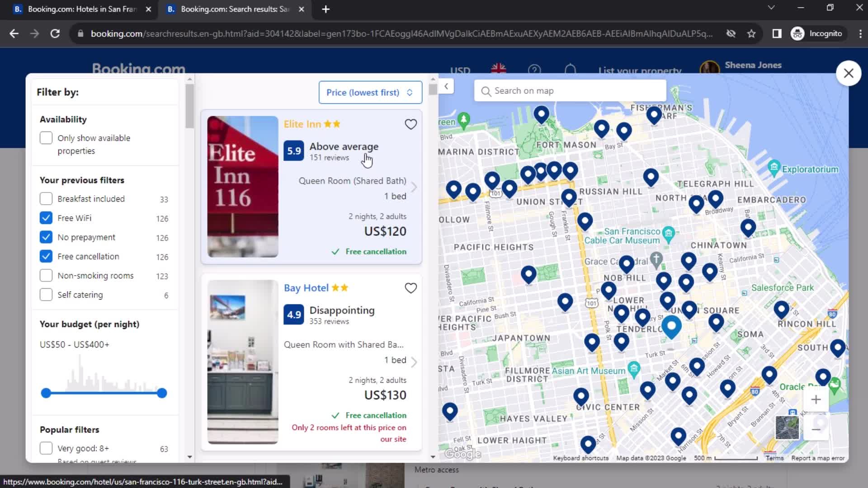Screen dimensions: 868x488
Task: Click the browser address bar URL
Action: click(401, 33)
